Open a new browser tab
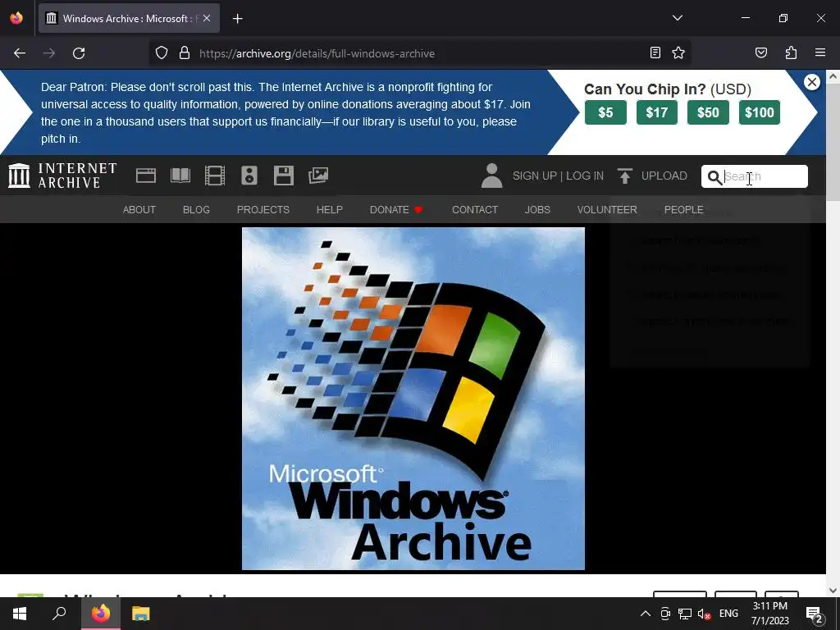The width and height of the screenshot is (840, 630). [x=238, y=19]
